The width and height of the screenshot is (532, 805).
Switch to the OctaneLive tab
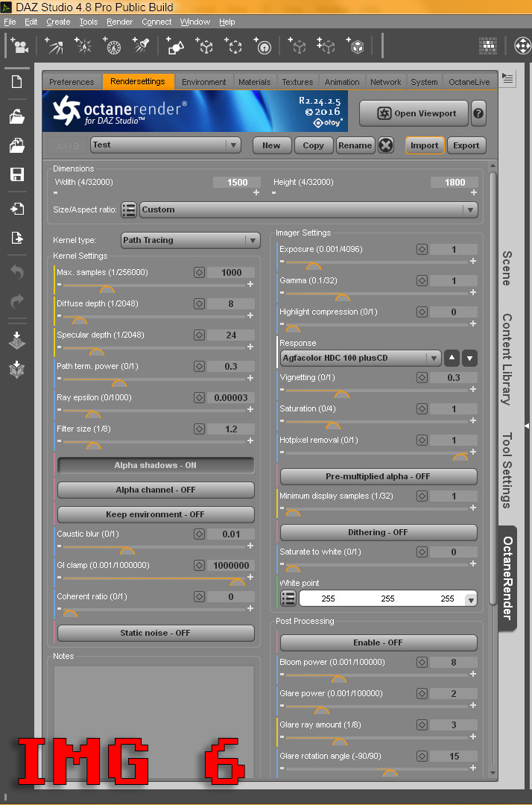click(469, 82)
